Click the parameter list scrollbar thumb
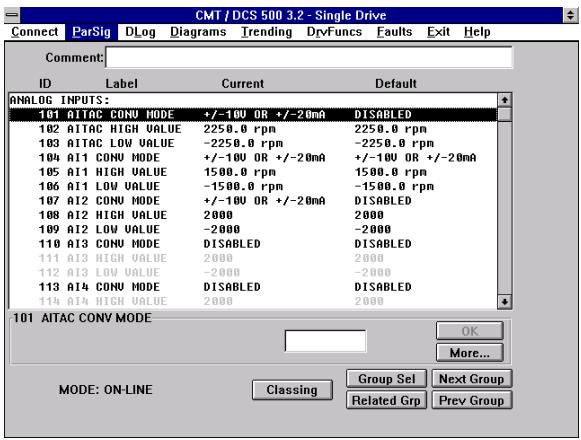The height and width of the screenshot is (440, 581). click(505, 114)
